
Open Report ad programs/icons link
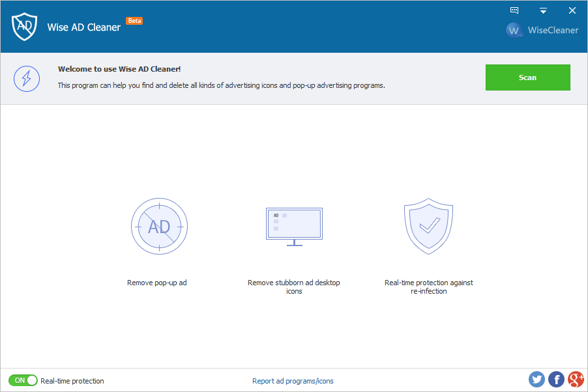[x=293, y=381]
